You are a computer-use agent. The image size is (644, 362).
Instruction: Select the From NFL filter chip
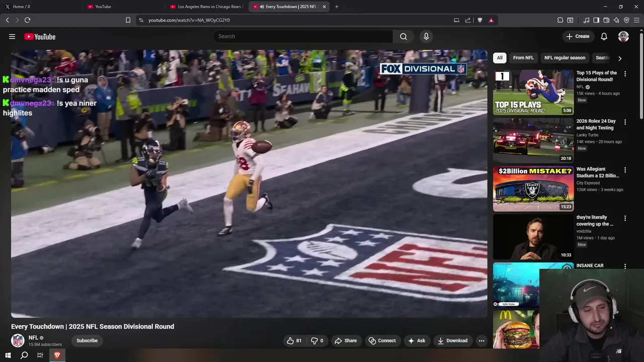pyautogui.click(x=523, y=58)
